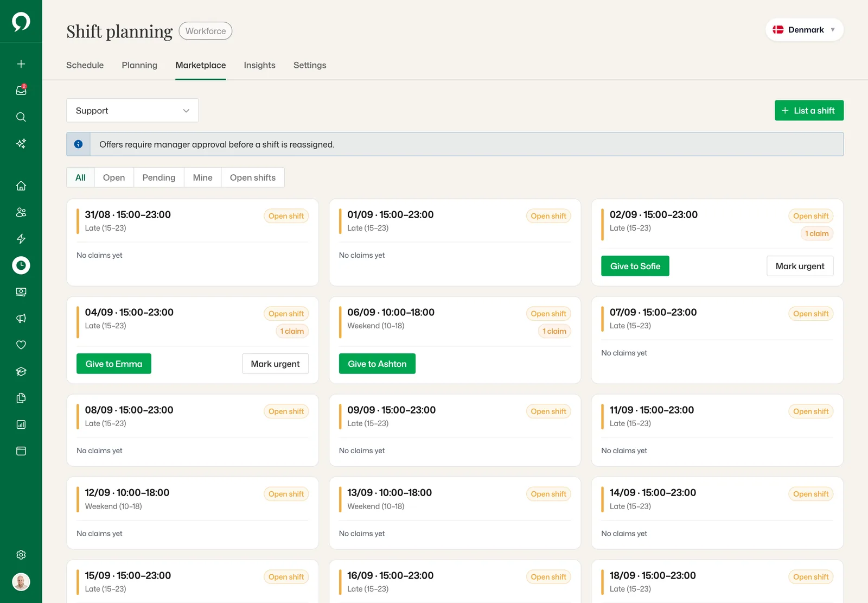Go to Home via the house icon
Screen dimensions: 868x603
point(21,186)
